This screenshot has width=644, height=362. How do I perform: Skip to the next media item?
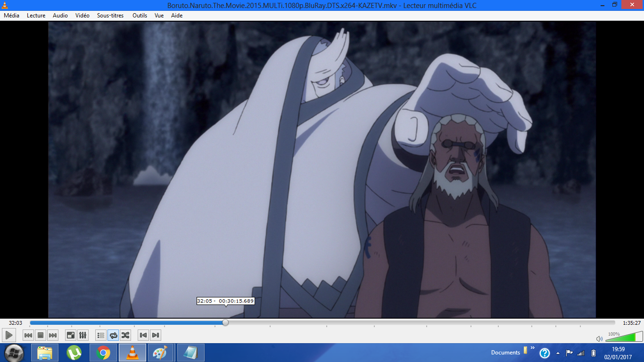[53, 335]
